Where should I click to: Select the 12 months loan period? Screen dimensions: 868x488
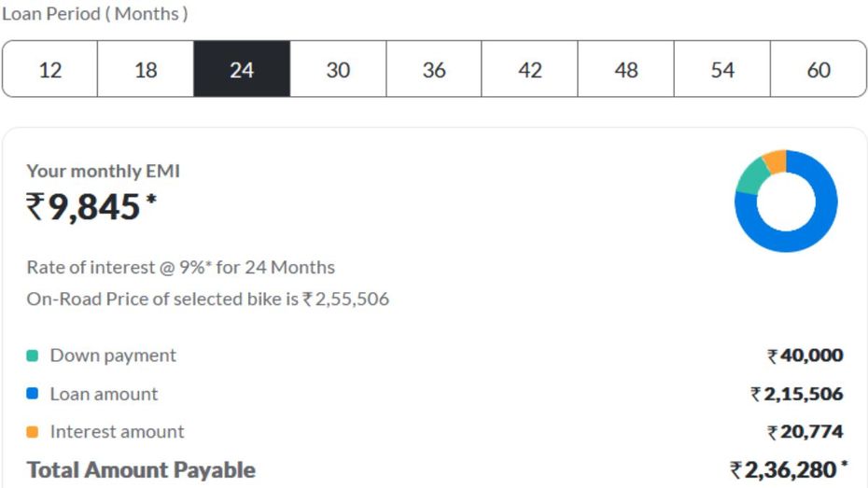(x=49, y=69)
